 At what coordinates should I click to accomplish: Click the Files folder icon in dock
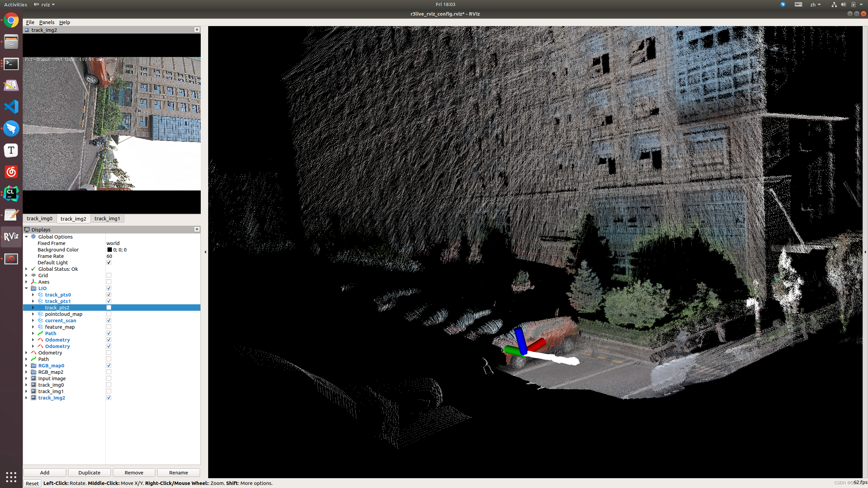pos(11,42)
